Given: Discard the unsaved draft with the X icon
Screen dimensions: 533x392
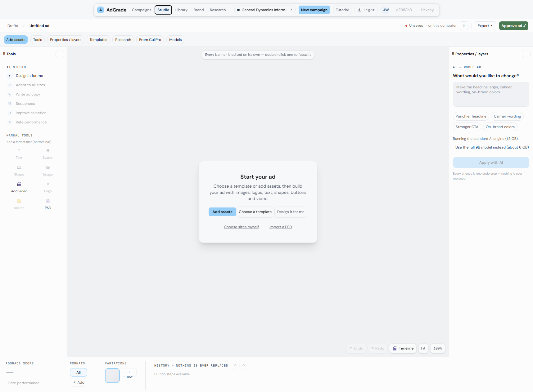Looking at the screenshot, I should pyautogui.click(x=464, y=26).
